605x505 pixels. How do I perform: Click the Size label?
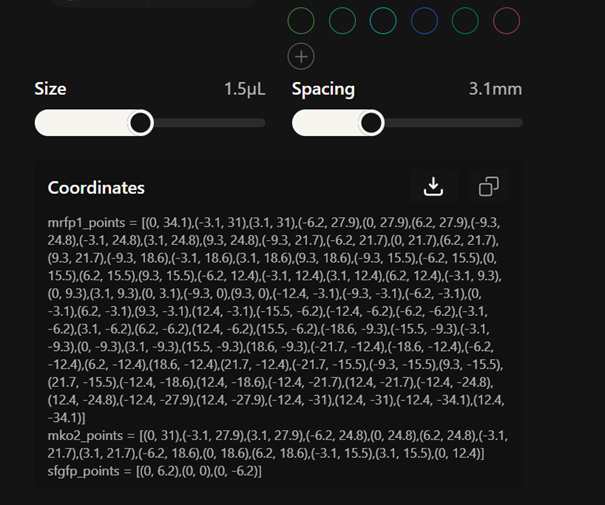pos(50,89)
